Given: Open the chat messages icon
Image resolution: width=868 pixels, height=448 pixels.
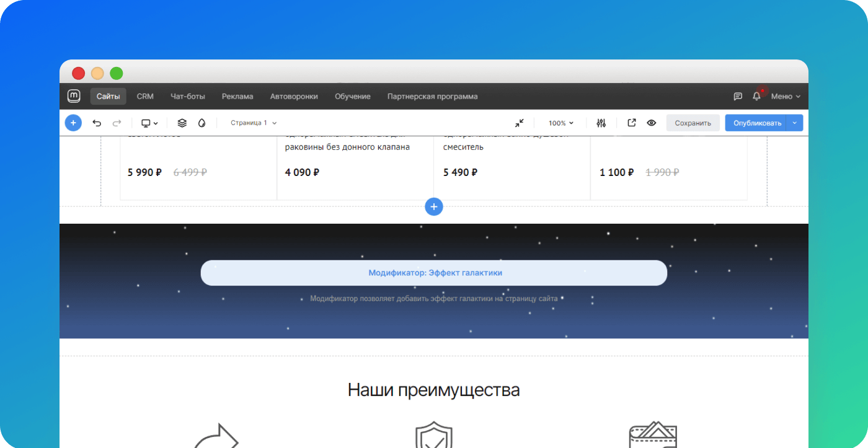Looking at the screenshot, I should tap(738, 97).
